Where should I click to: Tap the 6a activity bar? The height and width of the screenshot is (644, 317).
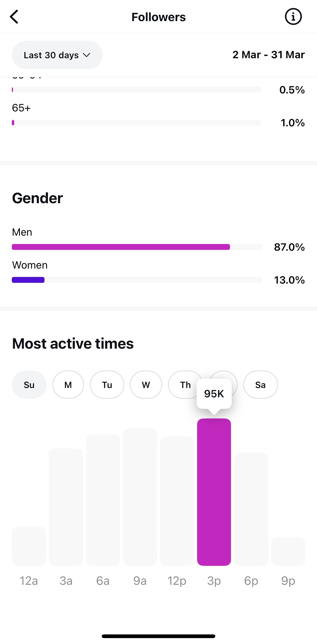103,500
